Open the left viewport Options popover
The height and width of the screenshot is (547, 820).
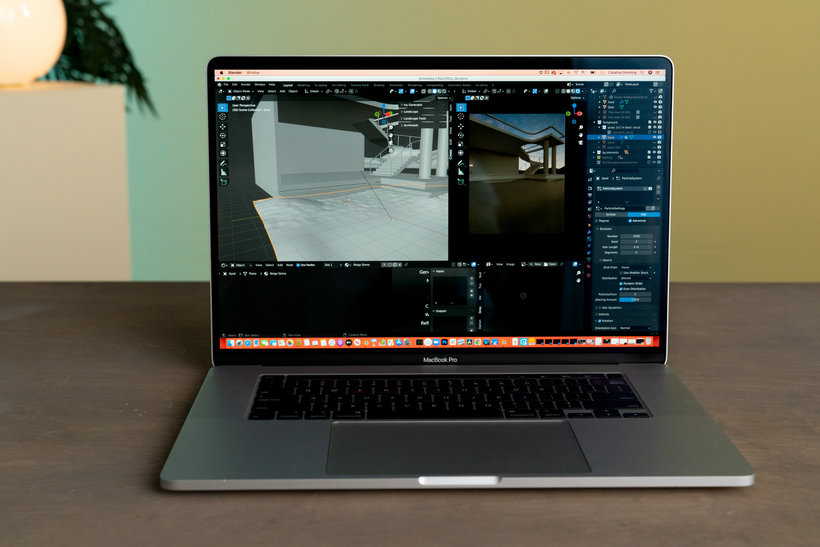tap(442, 98)
